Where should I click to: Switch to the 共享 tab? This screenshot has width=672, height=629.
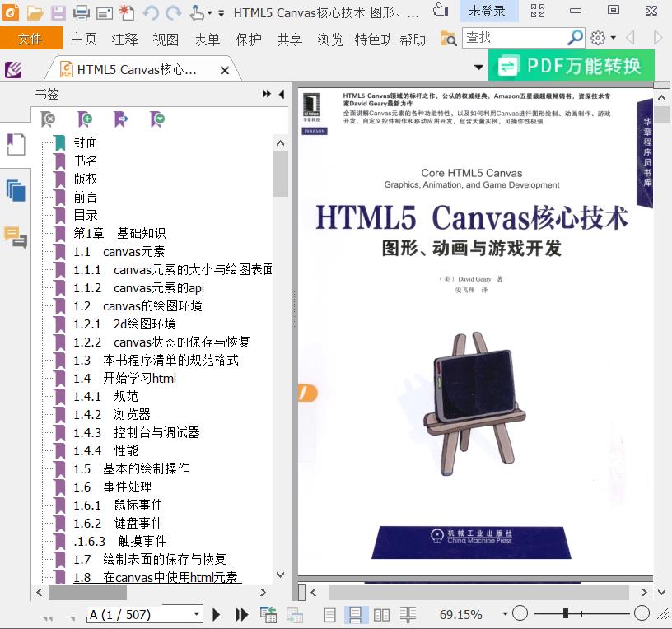coord(290,39)
